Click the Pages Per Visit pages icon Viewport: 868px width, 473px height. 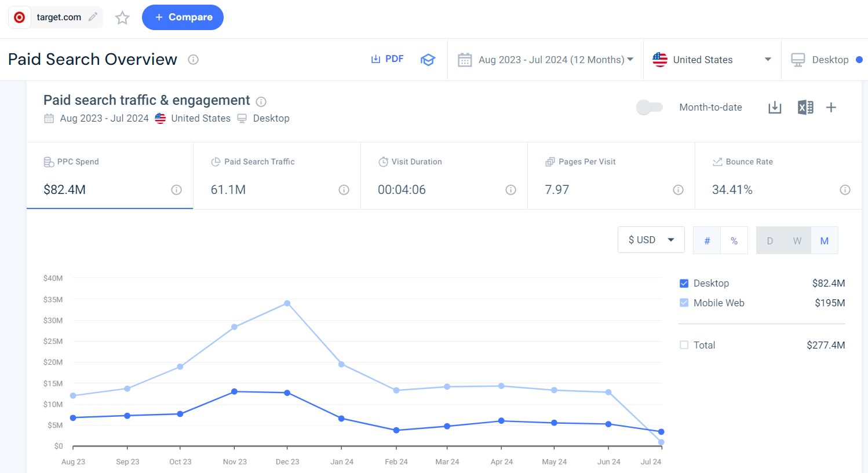[550, 162]
